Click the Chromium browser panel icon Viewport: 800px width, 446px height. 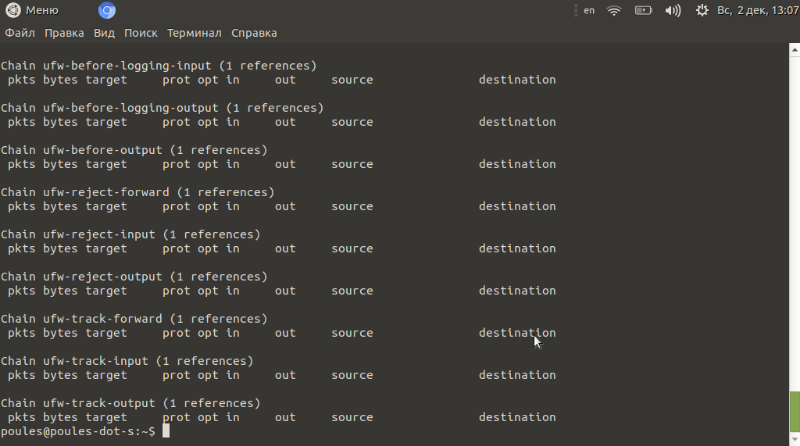tap(107, 10)
